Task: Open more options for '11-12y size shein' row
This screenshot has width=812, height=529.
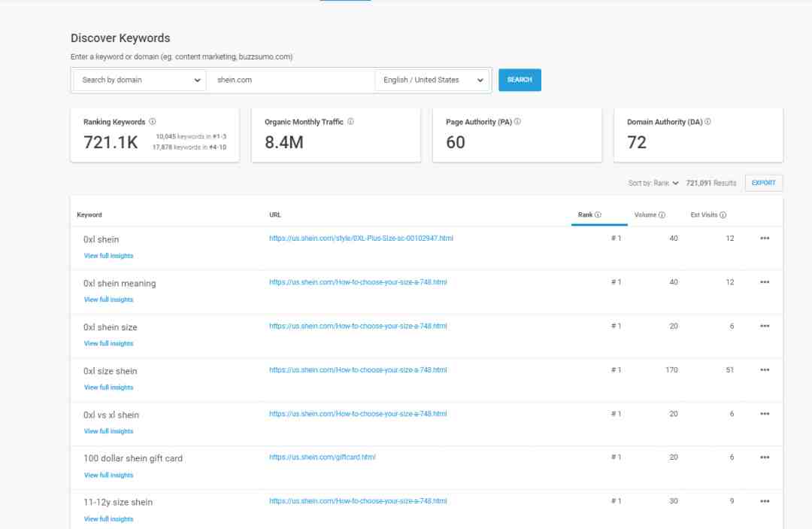Action: [x=765, y=502]
